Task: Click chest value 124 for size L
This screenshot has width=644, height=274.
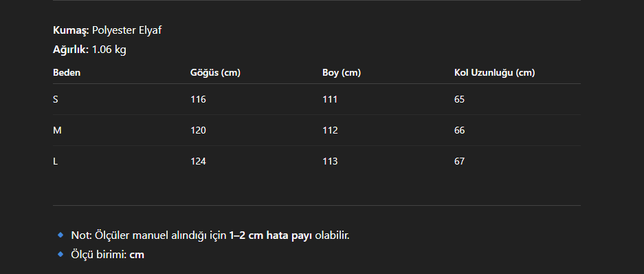Action: coord(199,161)
